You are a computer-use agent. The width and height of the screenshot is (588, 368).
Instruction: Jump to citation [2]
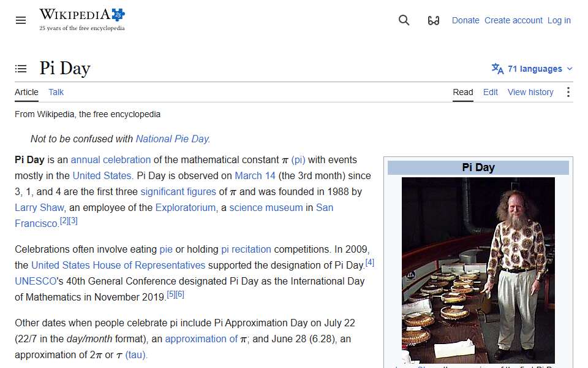[64, 221]
